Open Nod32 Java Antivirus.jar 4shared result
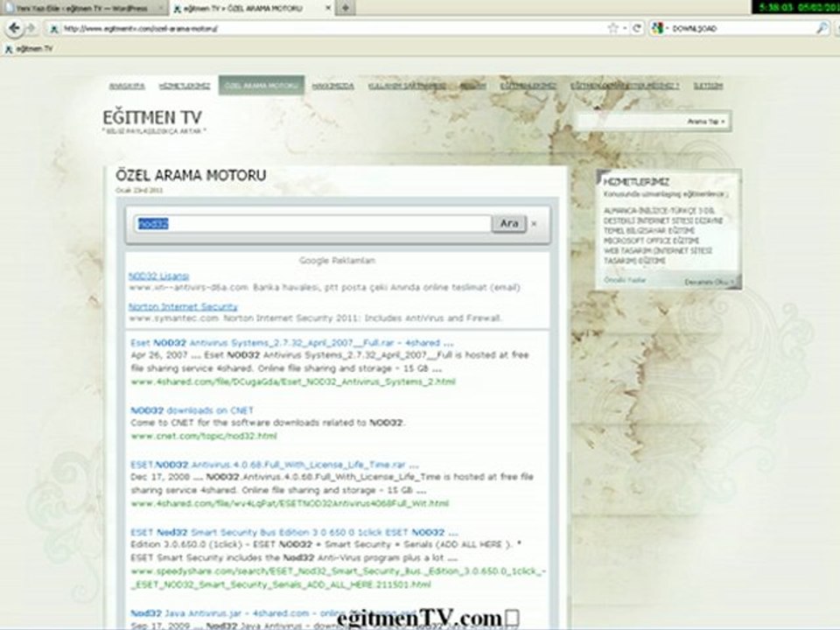840x630 pixels. (x=273, y=613)
